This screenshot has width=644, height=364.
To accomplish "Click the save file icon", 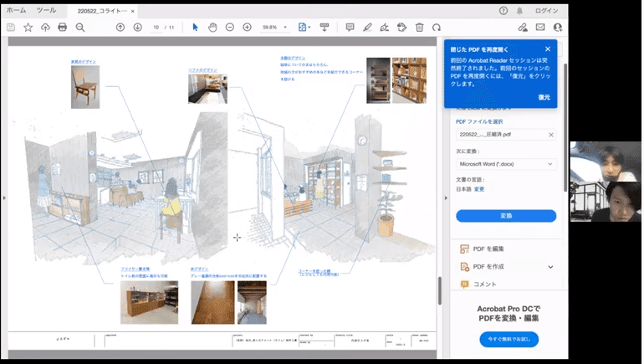I will [x=11, y=28].
